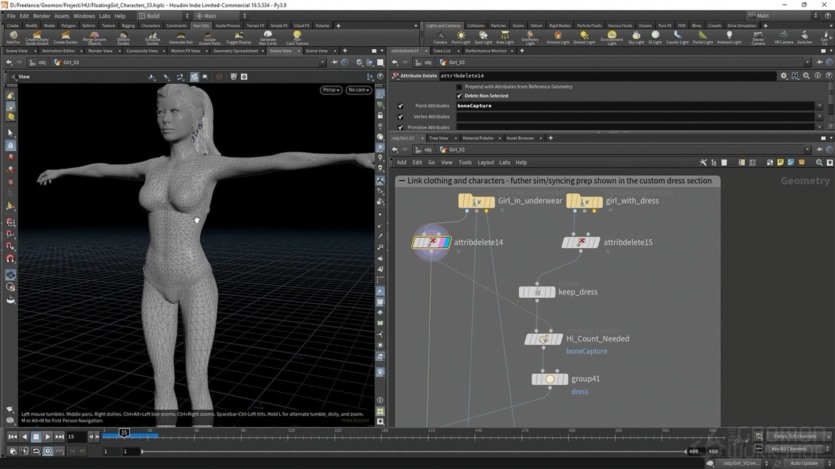Switch to the Material Palette tab
835x469 pixels.
pyautogui.click(x=478, y=138)
